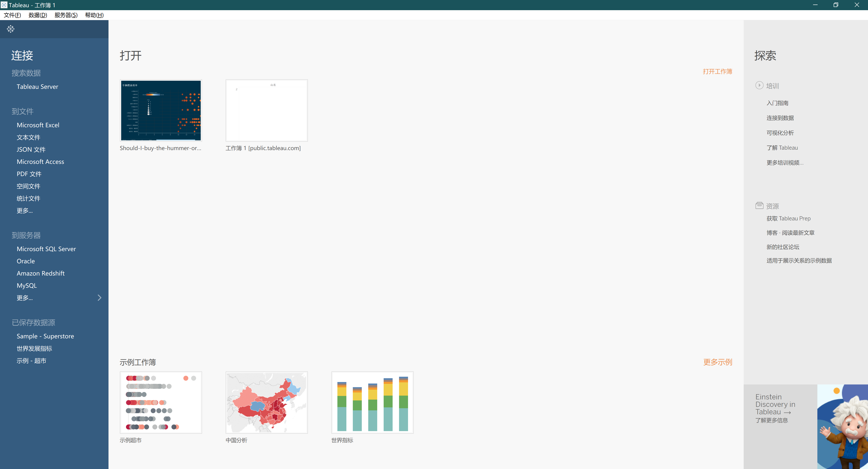Choose 空间文件 connection
868x469 pixels.
click(x=29, y=186)
